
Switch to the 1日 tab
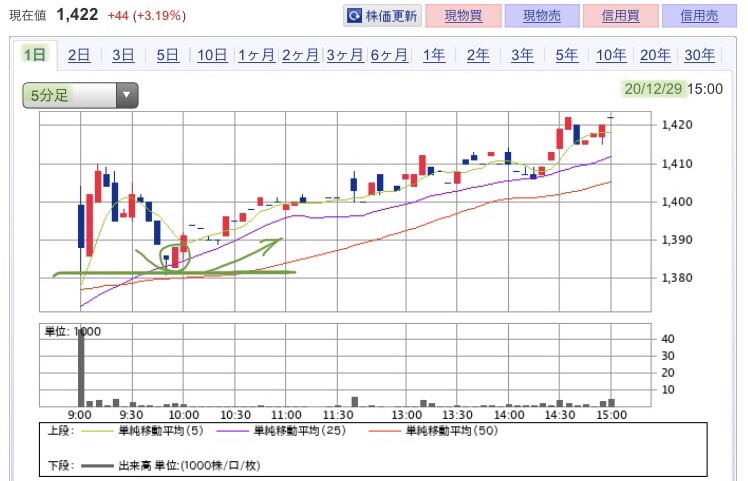35,55
